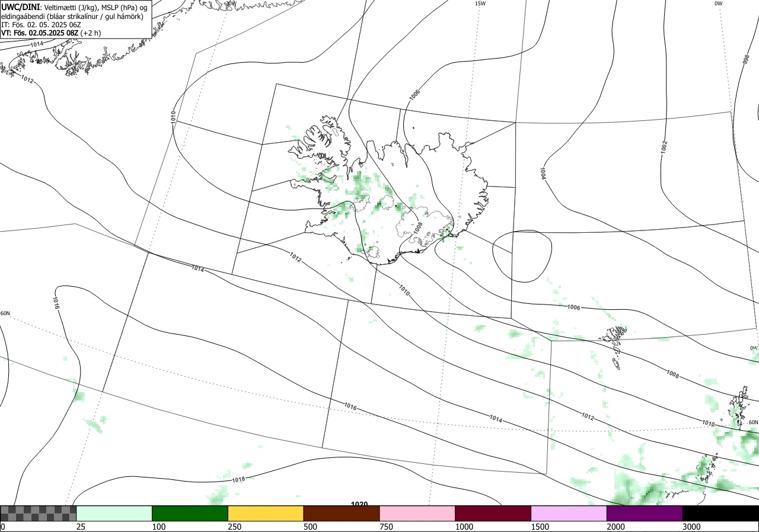Click the "3000" legend scale value
The width and height of the screenshot is (759, 532).
click(691, 527)
